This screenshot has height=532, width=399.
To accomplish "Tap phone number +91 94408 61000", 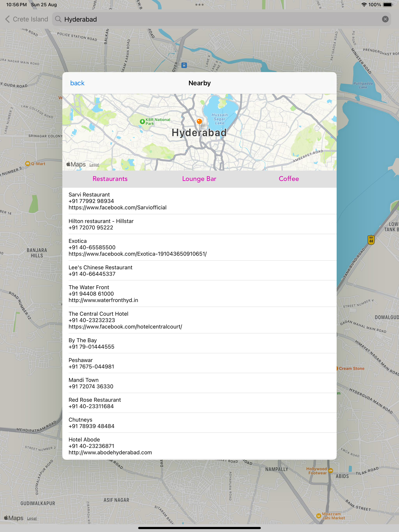I will point(91,294).
